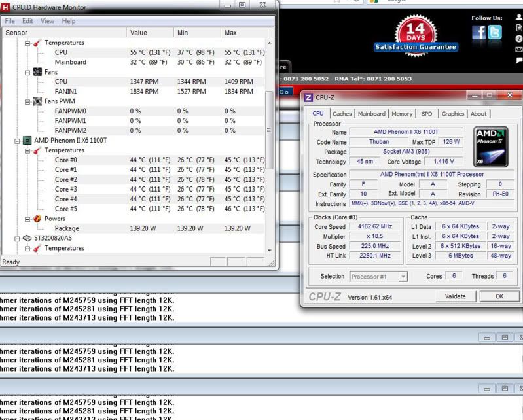Click the Validate button in CPU-Z
Image resolution: width=523 pixels, height=420 pixels.
click(456, 296)
